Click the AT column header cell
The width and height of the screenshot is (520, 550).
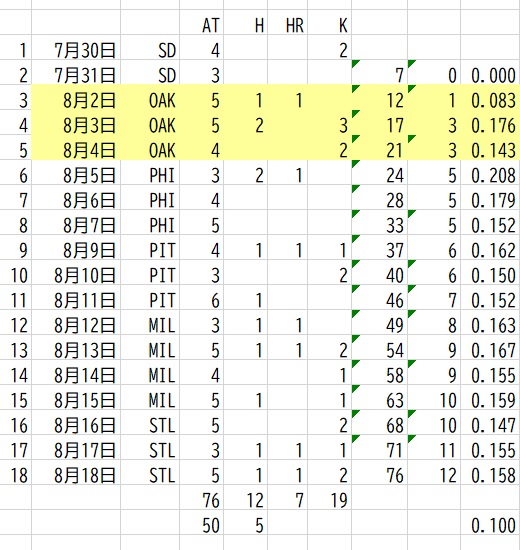202,22
